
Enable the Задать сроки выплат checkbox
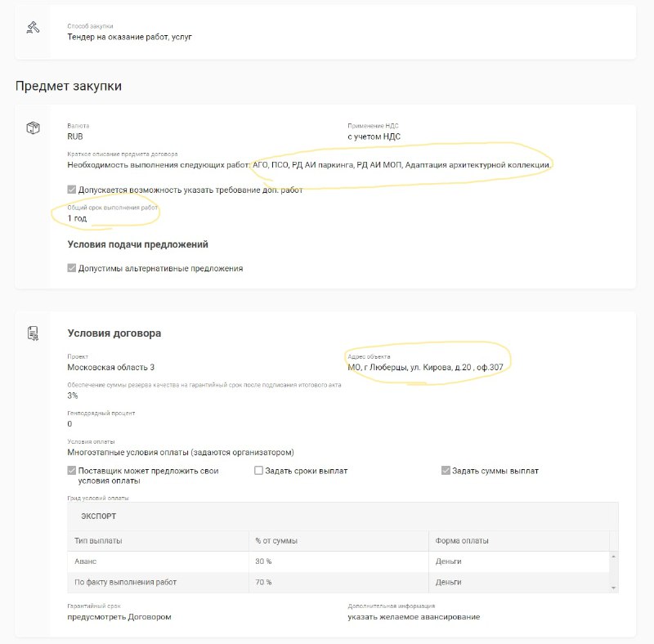(258, 471)
